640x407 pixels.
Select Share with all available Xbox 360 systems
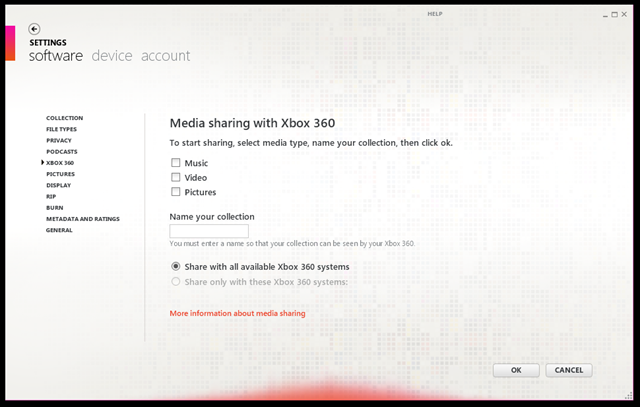coord(176,267)
